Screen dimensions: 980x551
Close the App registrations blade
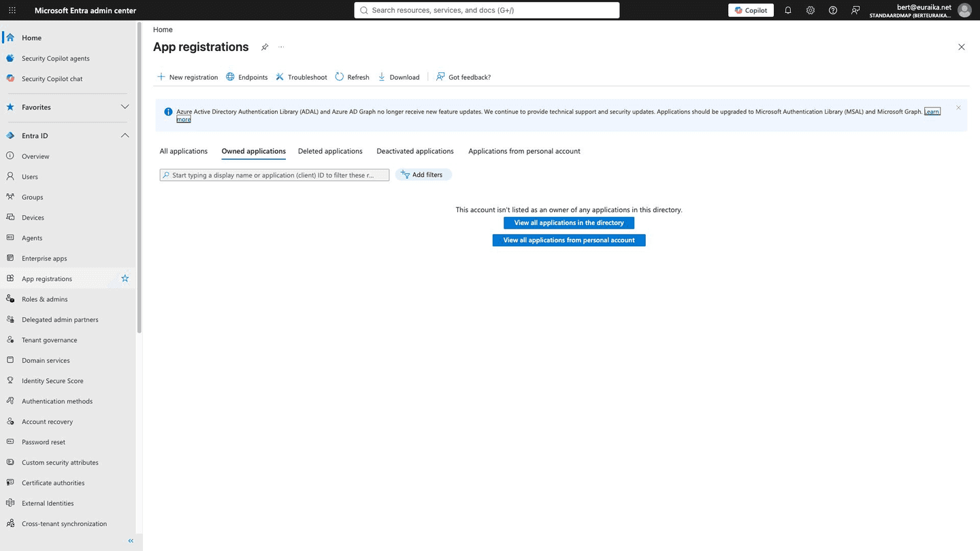click(962, 47)
